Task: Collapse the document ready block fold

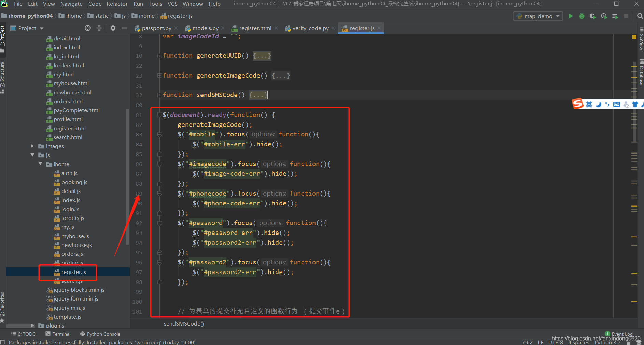Action: pyautogui.click(x=159, y=115)
